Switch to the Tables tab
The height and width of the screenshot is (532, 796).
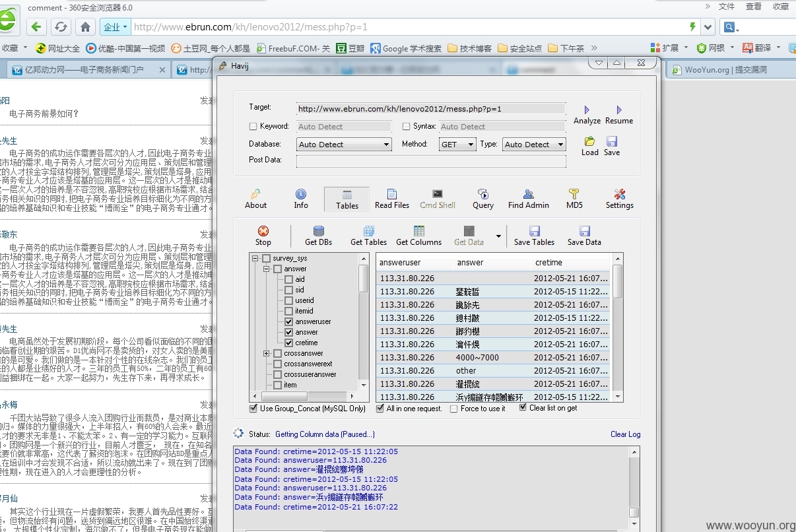347,199
